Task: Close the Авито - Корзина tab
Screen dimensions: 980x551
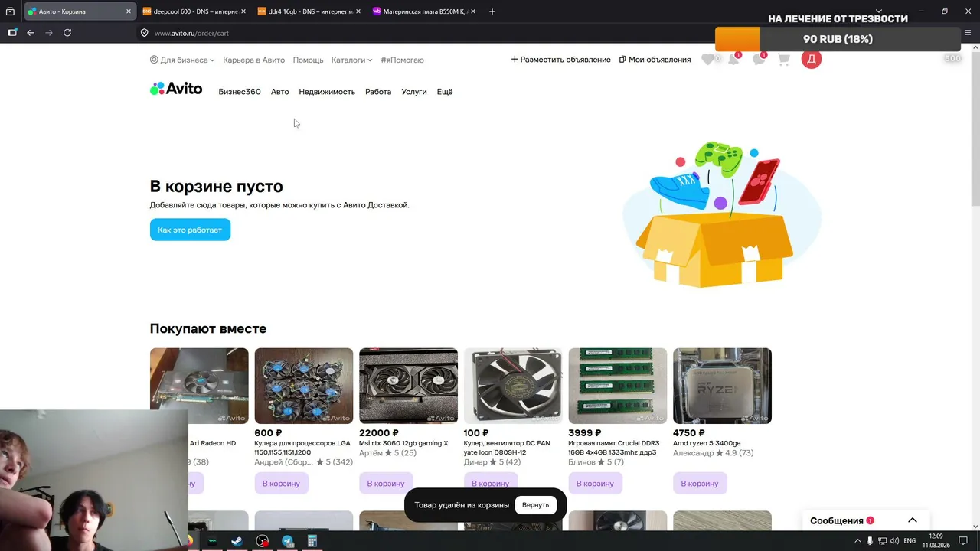Action: (129, 11)
